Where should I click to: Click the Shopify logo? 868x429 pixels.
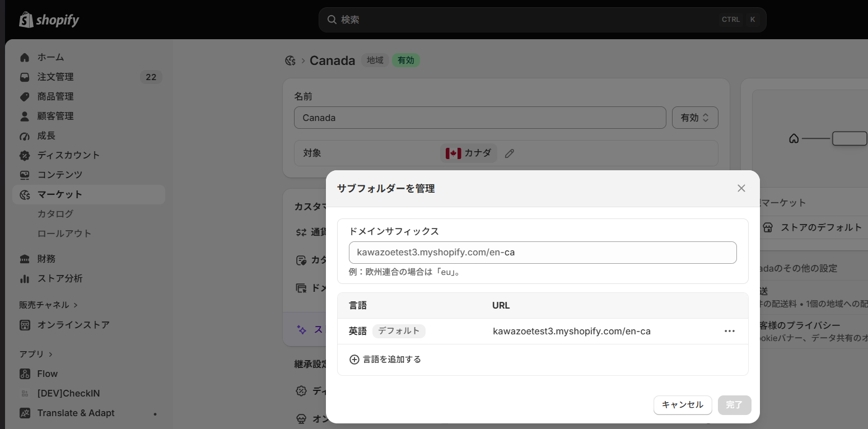tap(49, 20)
